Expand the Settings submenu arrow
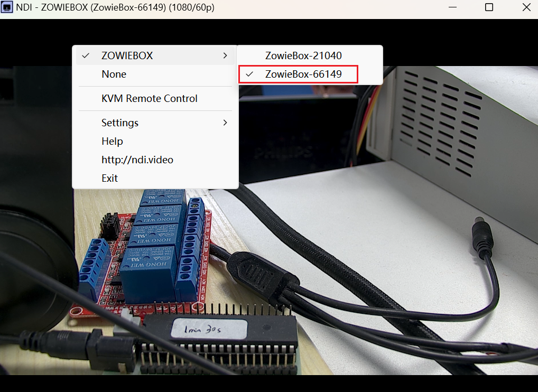Image resolution: width=538 pixels, height=392 pixels. click(x=225, y=123)
